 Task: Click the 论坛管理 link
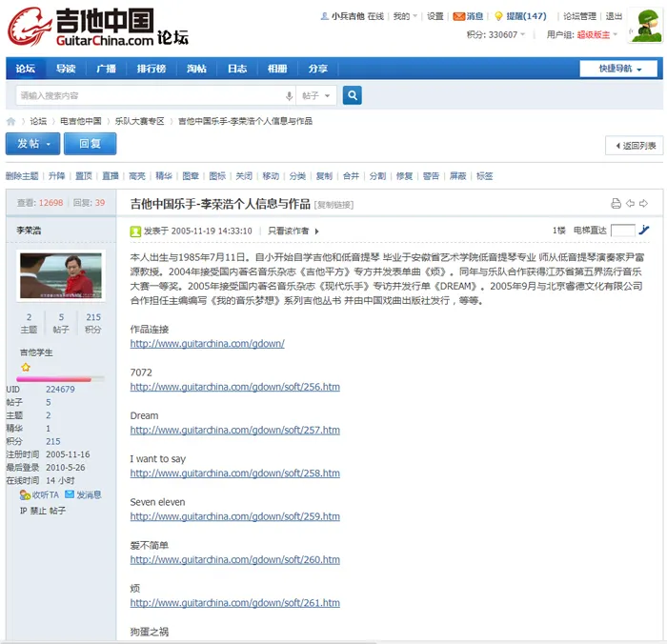pyautogui.click(x=579, y=16)
